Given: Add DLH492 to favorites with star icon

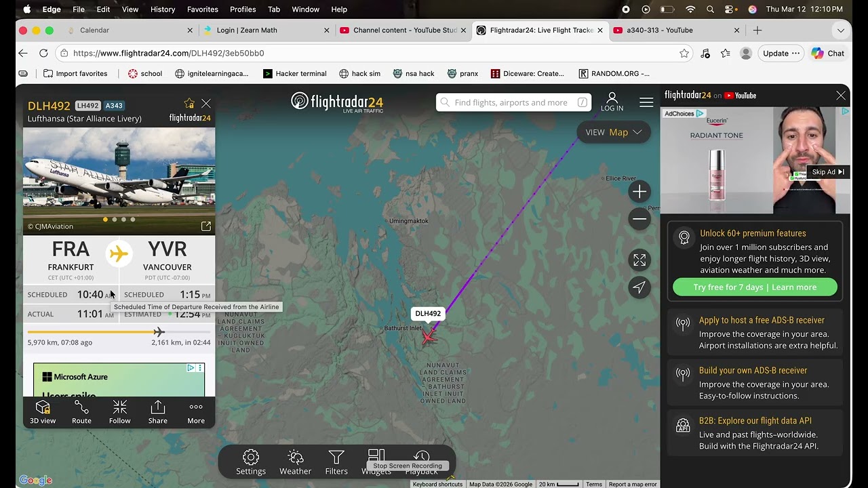Looking at the screenshot, I should (x=189, y=104).
